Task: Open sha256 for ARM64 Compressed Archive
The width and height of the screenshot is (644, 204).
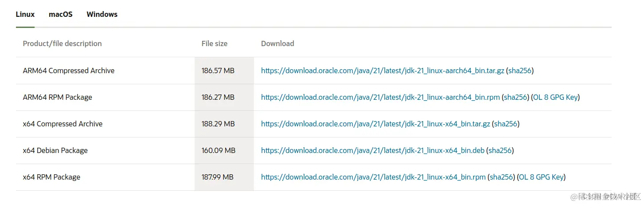Action: [x=520, y=71]
